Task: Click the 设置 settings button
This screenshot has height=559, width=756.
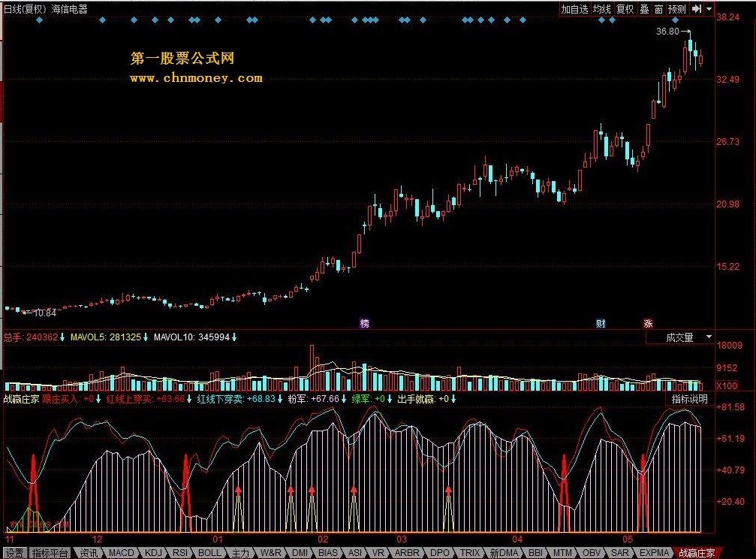Action: coord(14,553)
